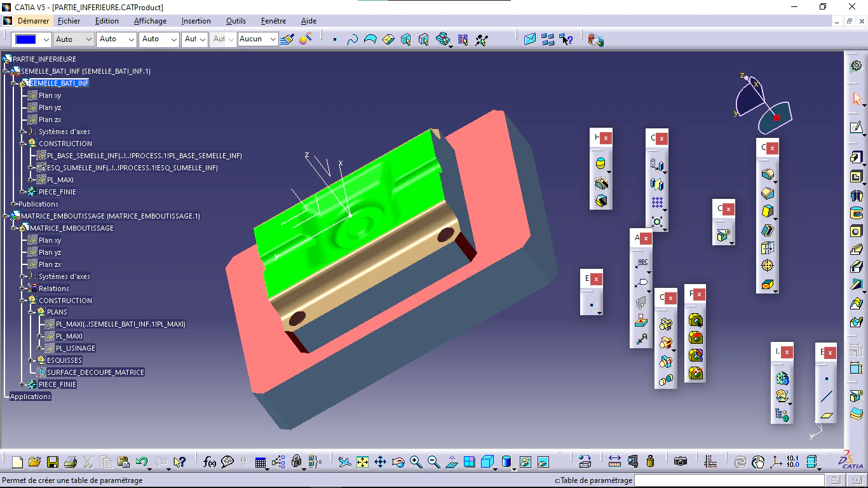
Task: Close the floating Annotations toolbar
Action: point(646,238)
